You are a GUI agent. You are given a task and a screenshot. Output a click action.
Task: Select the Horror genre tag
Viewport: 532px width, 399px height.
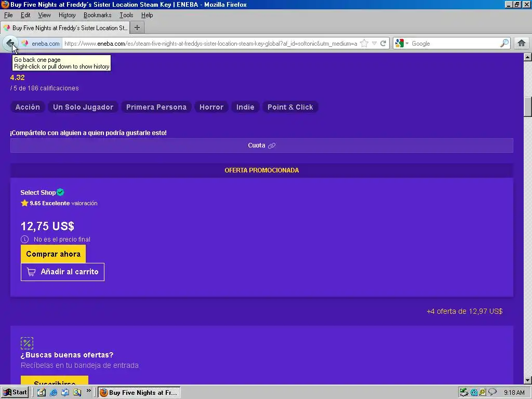[211, 107]
